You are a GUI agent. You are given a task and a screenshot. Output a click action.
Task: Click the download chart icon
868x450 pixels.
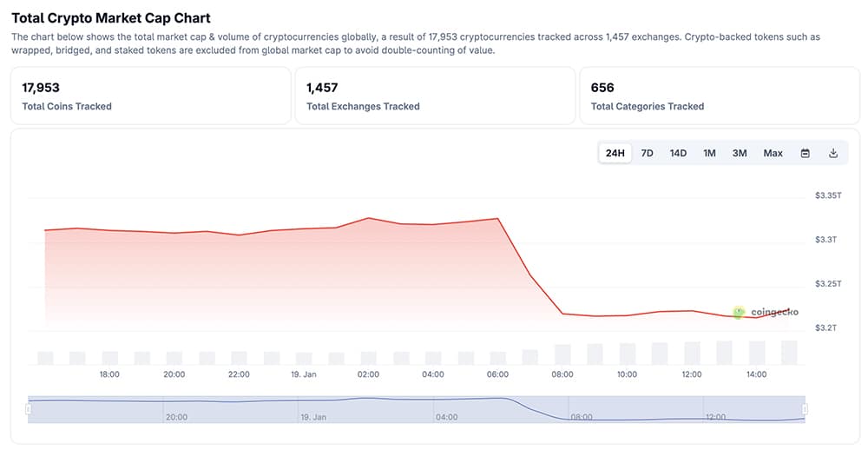click(x=833, y=153)
